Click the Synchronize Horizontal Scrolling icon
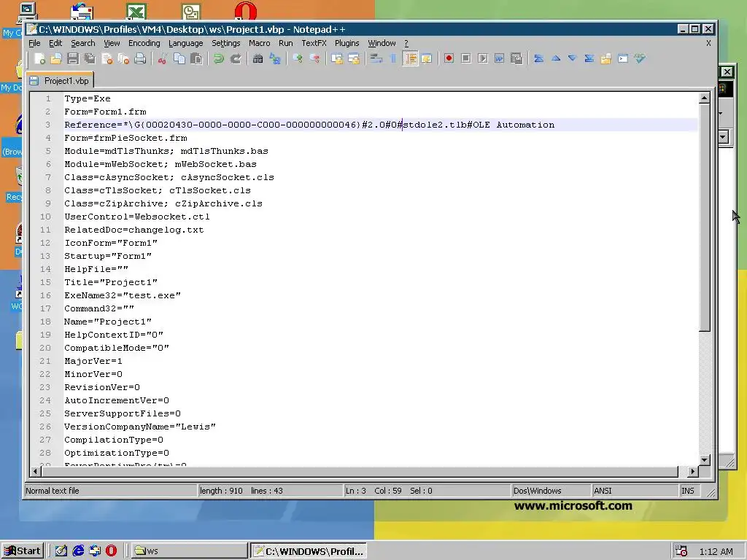 coord(354,58)
